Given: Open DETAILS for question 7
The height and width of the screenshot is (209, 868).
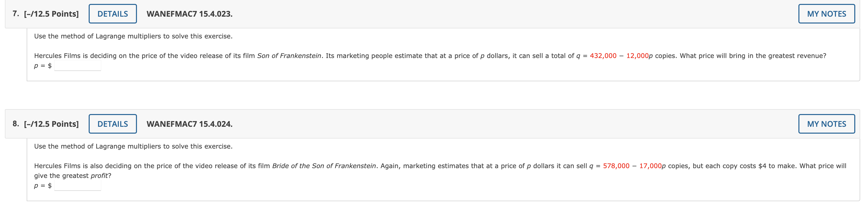Looking at the screenshot, I should [112, 14].
